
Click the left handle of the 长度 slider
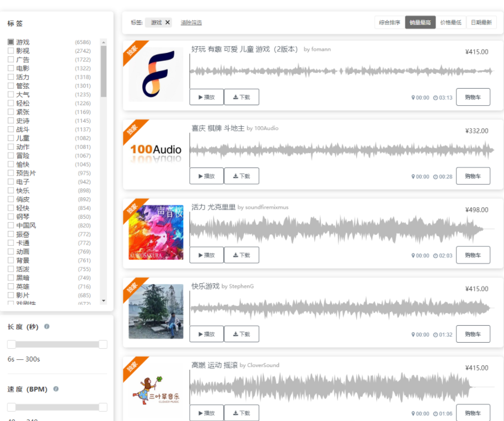point(12,344)
